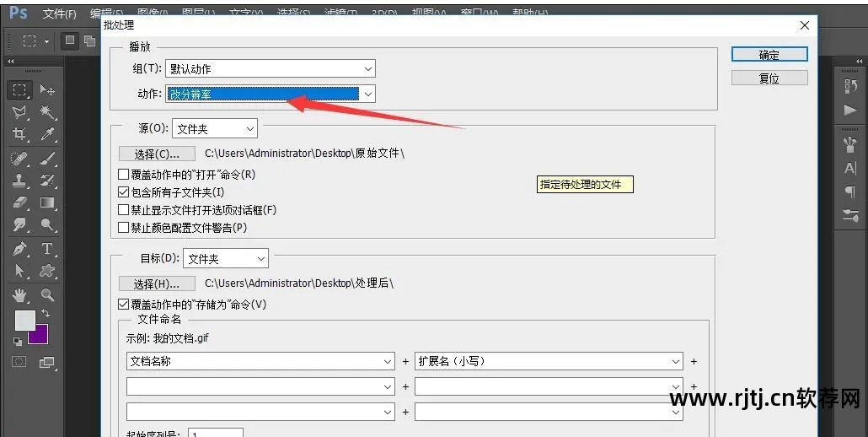Select the Rectangular Marquee tool in the toolbox
Screen dimensions: 868x437
click(20, 89)
